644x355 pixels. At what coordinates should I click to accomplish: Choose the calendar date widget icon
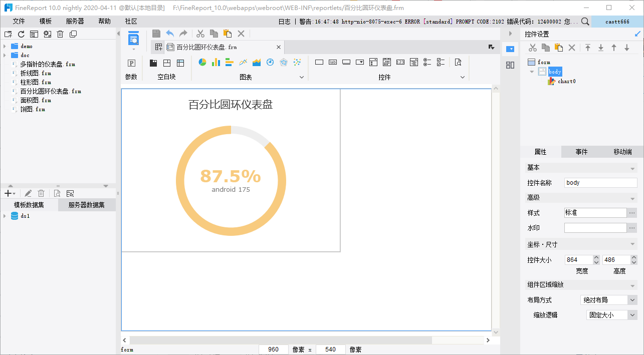(x=387, y=62)
